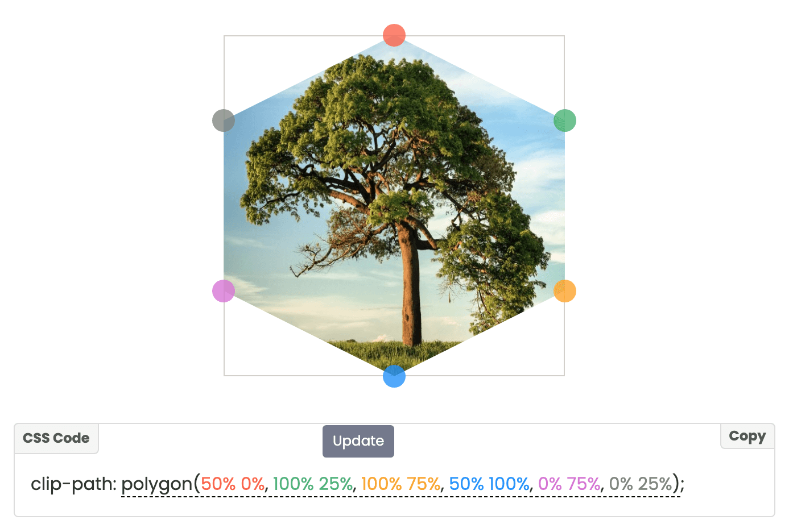Select the green "100% 25%" coordinate
Image resolution: width=793 pixels, height=532 pixels.
313,484
